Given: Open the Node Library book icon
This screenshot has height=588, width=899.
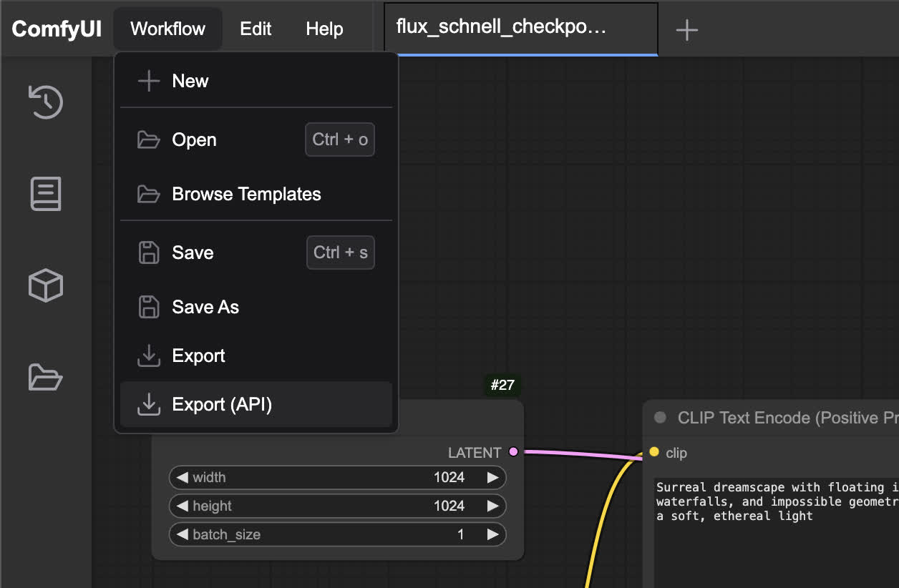Looking at the screenshot, I should click(x=46, y=194).
